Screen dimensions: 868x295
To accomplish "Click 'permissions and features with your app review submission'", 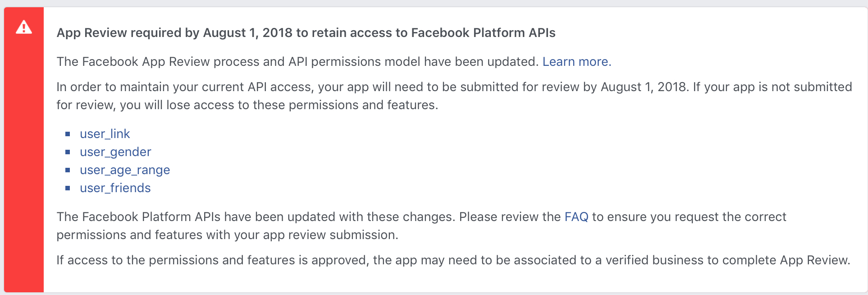I will (227, 235).
